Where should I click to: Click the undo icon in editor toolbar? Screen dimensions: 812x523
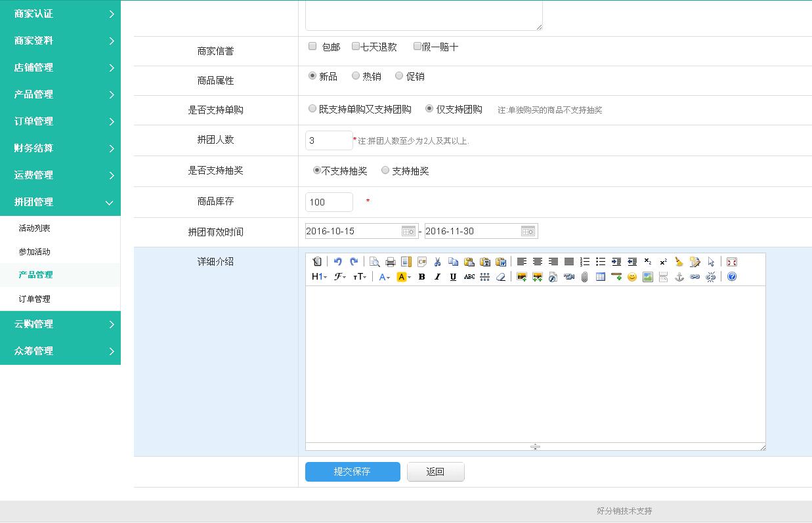tap(337, 262)
